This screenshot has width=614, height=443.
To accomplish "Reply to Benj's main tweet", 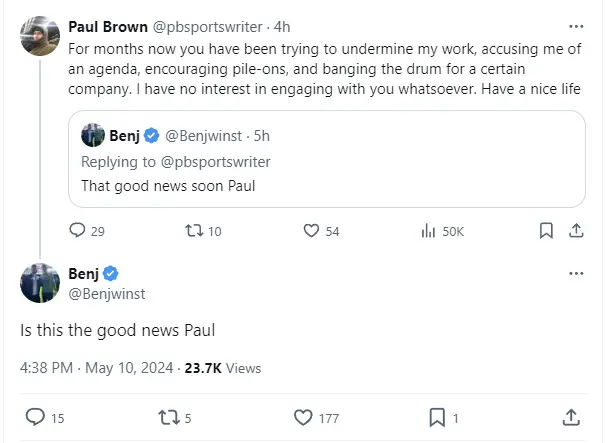I will point(35,416).
